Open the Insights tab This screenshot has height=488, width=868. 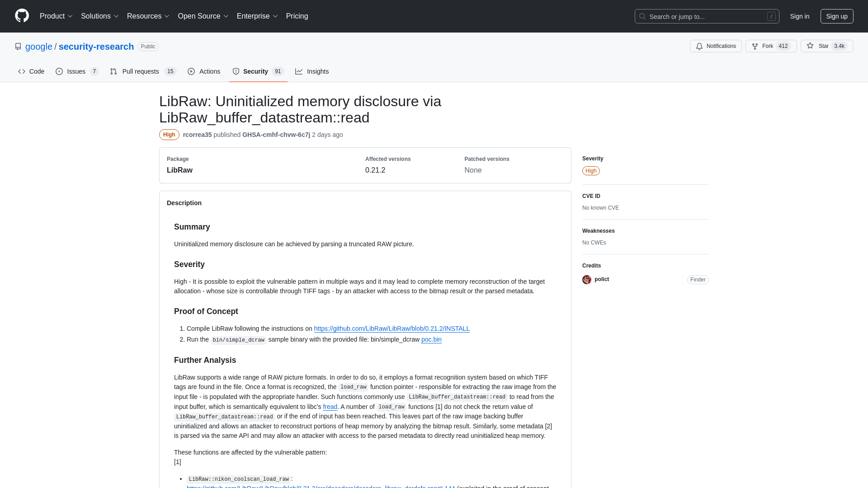(312, 71)
